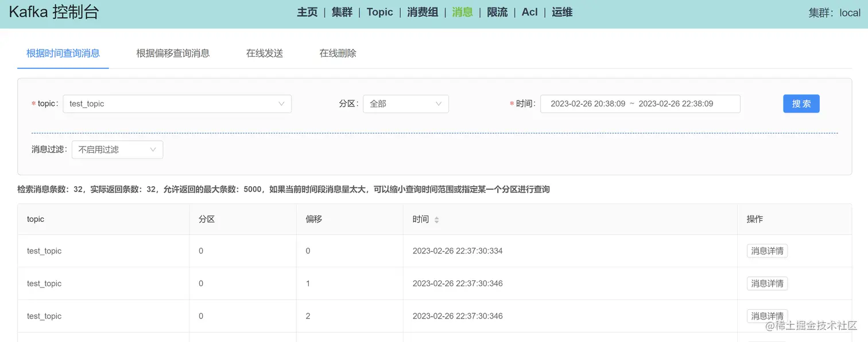Toggle sort on the 时间 column
This screenshot has width=868, height=342.
point(436,220)
